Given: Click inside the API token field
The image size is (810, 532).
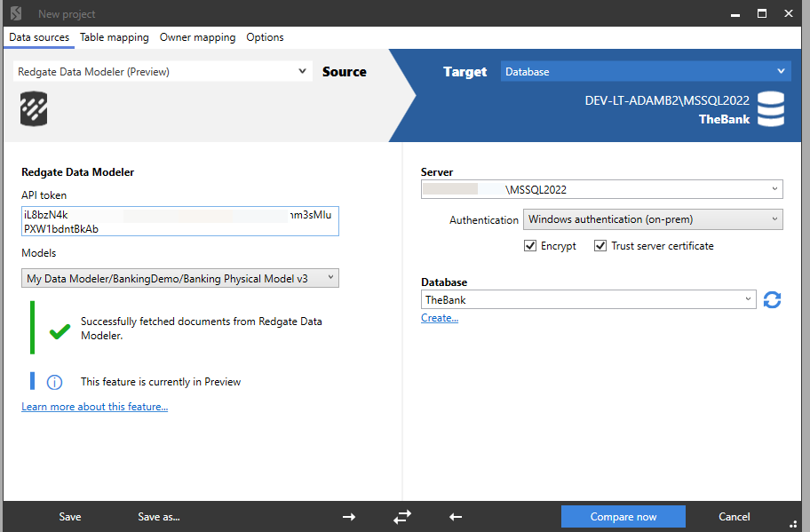Looking at the screenshot, I should 178,220.
